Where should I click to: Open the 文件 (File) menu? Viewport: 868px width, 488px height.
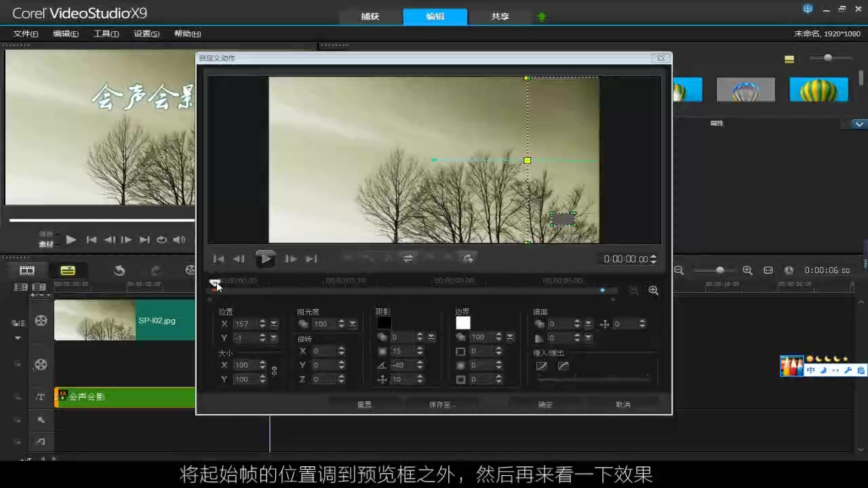(26, 34)
